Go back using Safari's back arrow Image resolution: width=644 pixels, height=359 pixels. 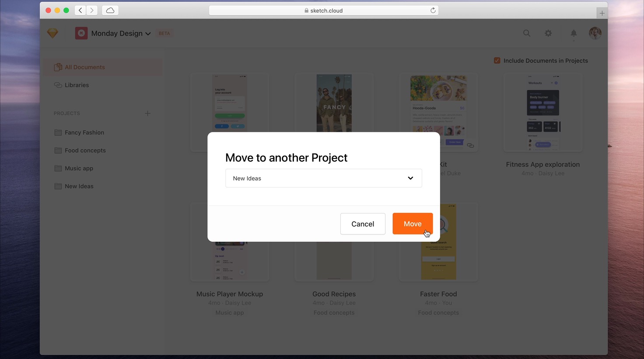click(80, 11)
